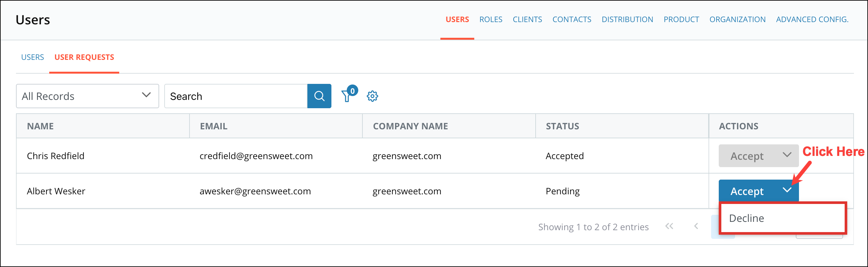The width and height of the screenshot is (868, 267).
Task: Go to previous page chevron
Action: tap(696, 226)
